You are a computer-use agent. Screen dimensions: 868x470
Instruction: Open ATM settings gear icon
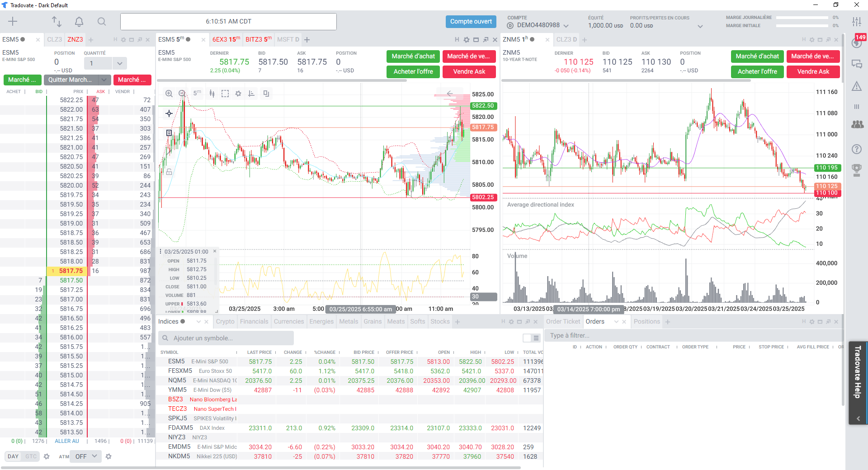(108, 456)
